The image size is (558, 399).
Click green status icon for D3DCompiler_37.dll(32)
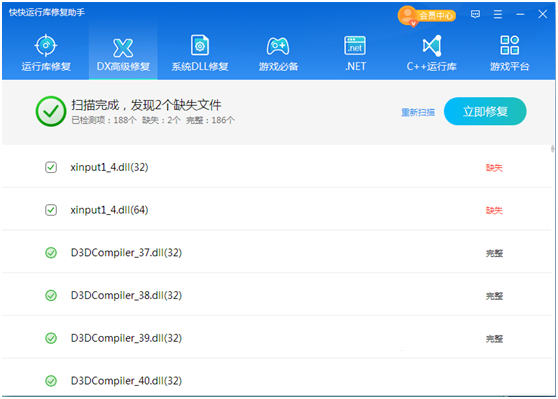[x=51, y=253]
